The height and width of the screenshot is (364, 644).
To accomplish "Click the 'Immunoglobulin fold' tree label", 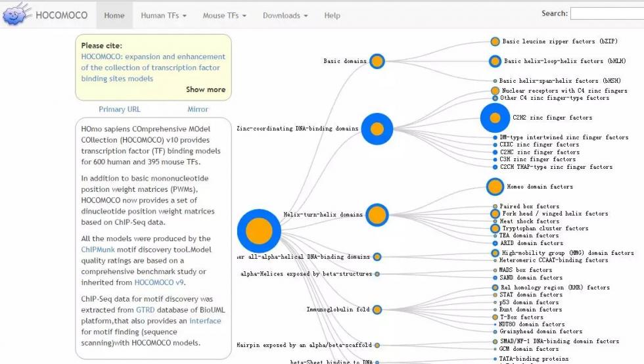I will (338, 309).
